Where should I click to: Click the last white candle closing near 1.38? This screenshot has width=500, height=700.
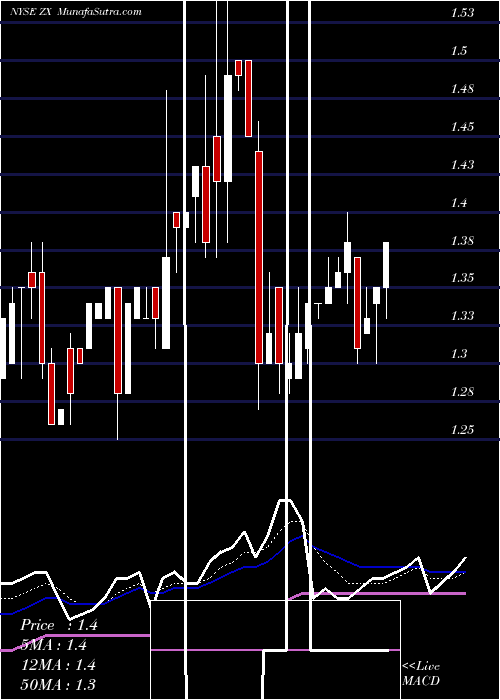click(x=386, y=265)
